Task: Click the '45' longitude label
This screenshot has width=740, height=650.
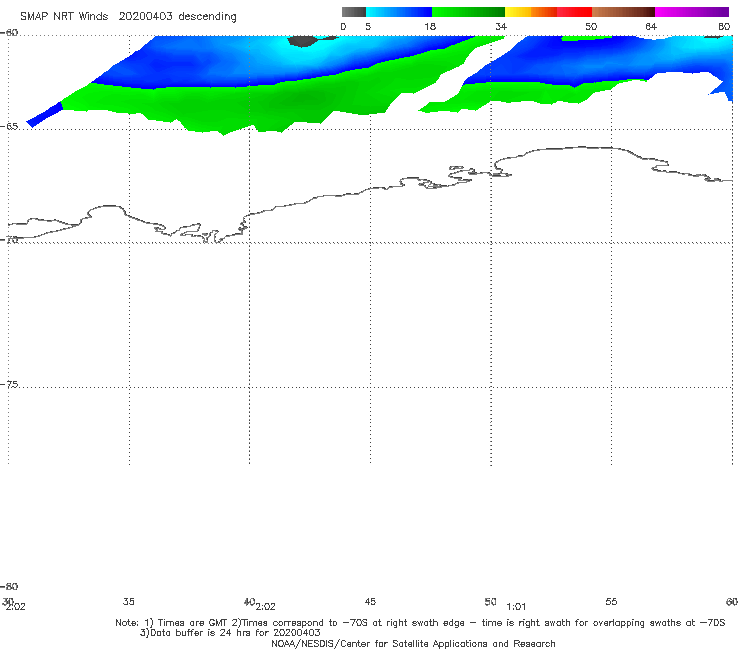Action: [x=370, y=601]
